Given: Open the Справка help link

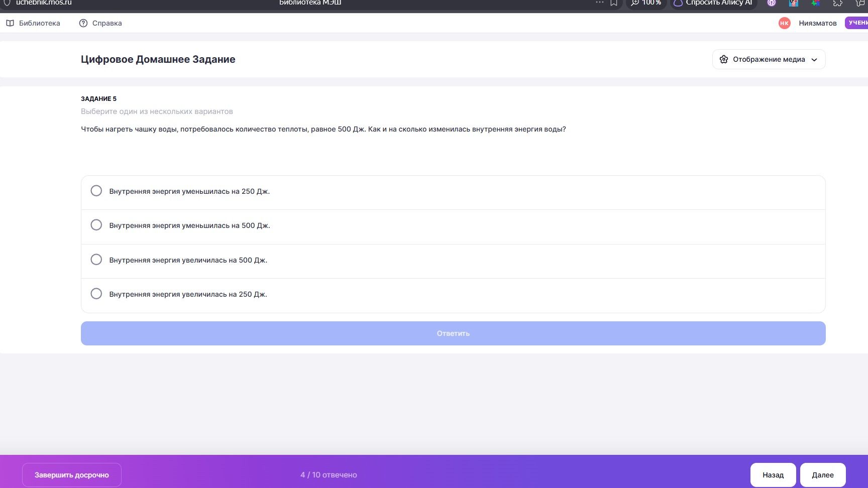Looking at the screenshot, I should coord(100,23).
